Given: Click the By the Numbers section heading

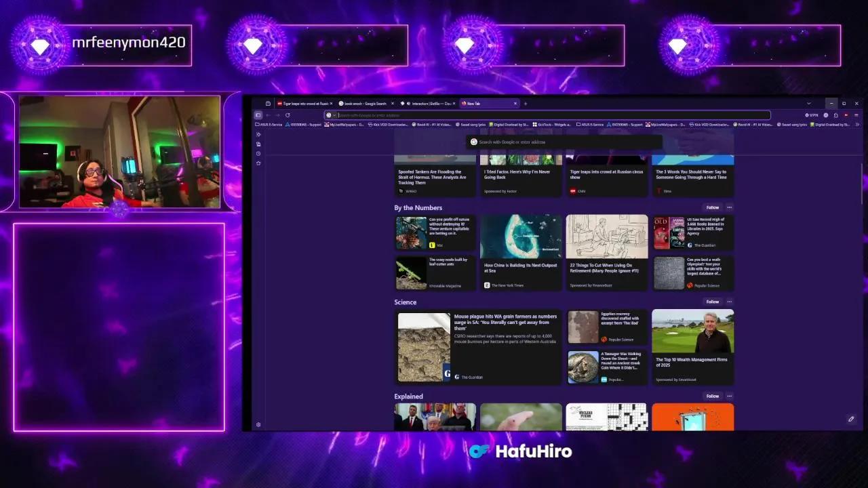Looking at the screenshot, I should coord(418,207).
